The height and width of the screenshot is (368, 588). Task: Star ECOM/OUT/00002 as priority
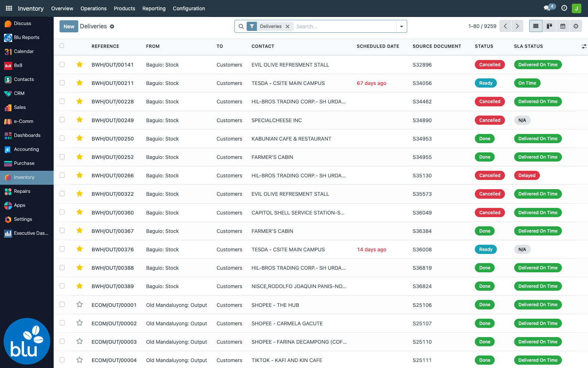(79, 323)
